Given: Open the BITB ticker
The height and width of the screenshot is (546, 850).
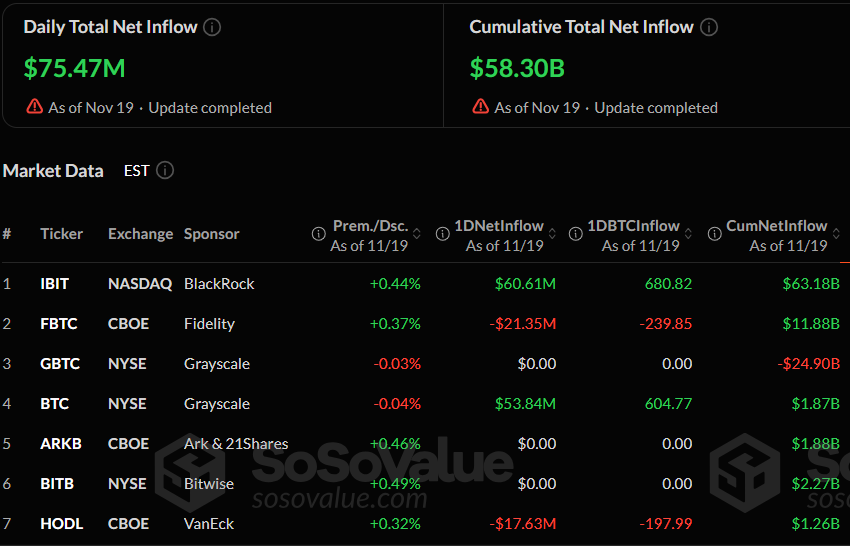Looking at the screenshot, I should pyautogui.click(x=57, y=484).
